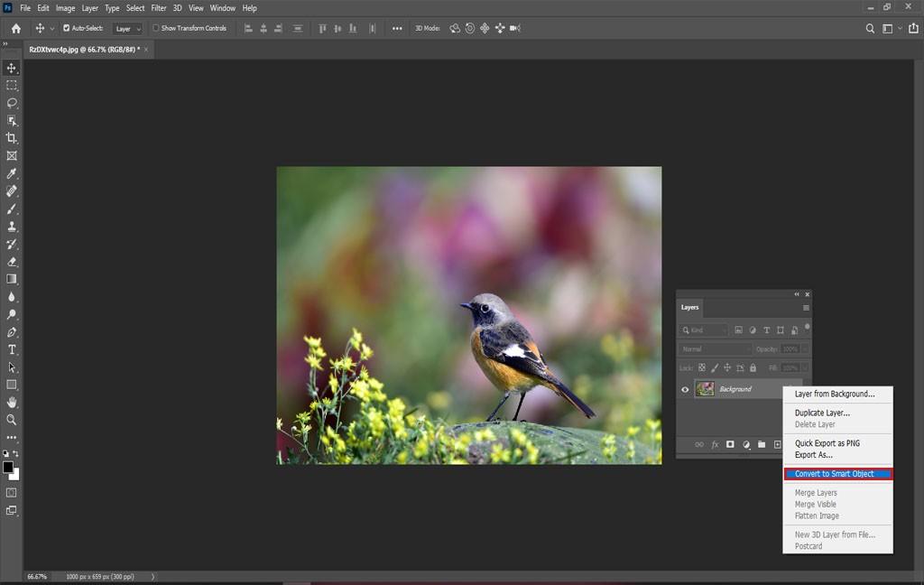Viewport: 924px width, 585px height.
Task: Select the Hand tool
Action: (11, 403)
